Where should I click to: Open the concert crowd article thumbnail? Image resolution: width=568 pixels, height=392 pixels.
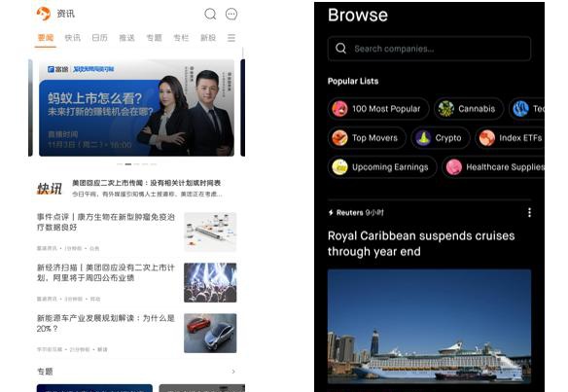click(210, 283)
